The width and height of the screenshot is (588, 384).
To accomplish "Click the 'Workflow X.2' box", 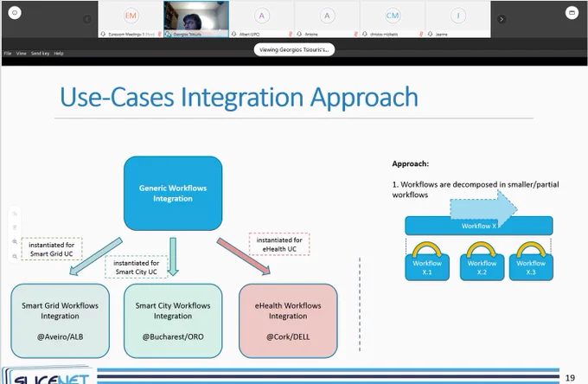I will pos(482,267).
